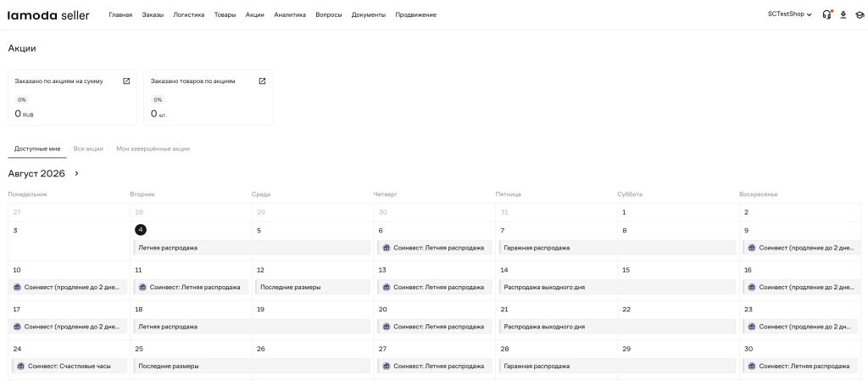Expand the SCTestShop account dropdown

pyautogui.click(x=789, y=14)
